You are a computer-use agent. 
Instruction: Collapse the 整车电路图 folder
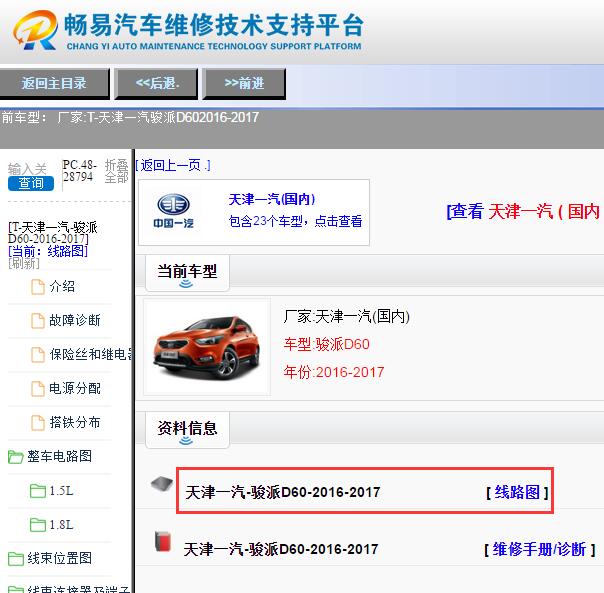pos(59,456)
